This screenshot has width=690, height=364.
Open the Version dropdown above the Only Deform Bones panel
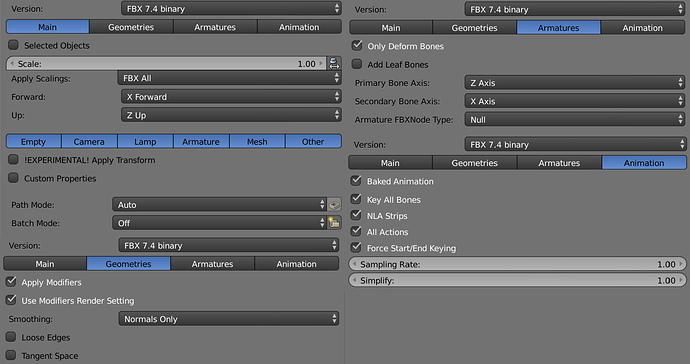pyautogui.click(x=575, y=9)
